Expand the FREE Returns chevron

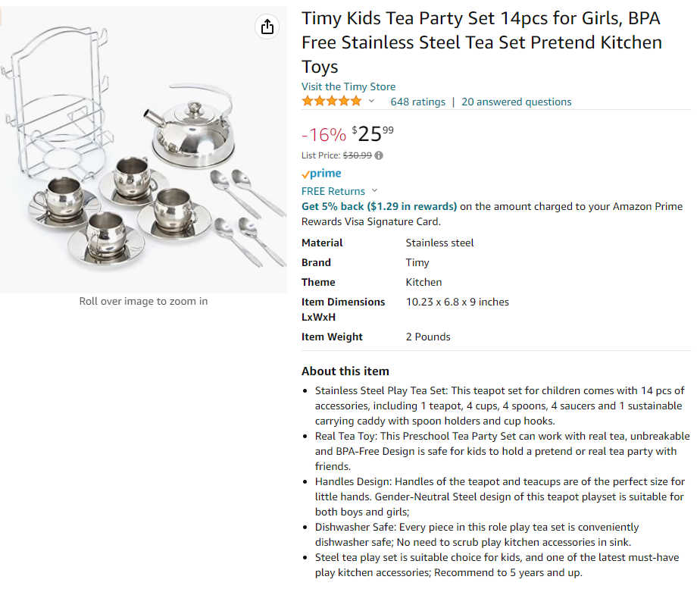pyautogui.click(x=374, y=191)
